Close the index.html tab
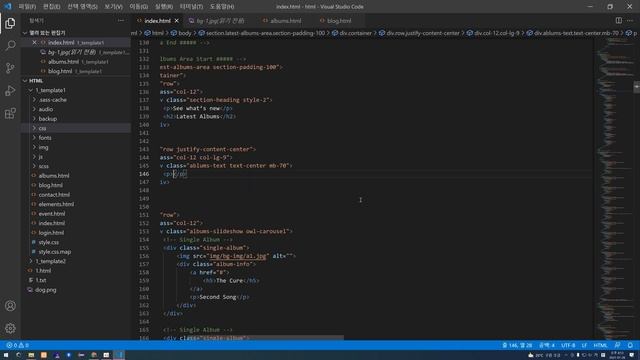Image resolution: width=640 pixels, height=360 pixels. pos(177,21)
